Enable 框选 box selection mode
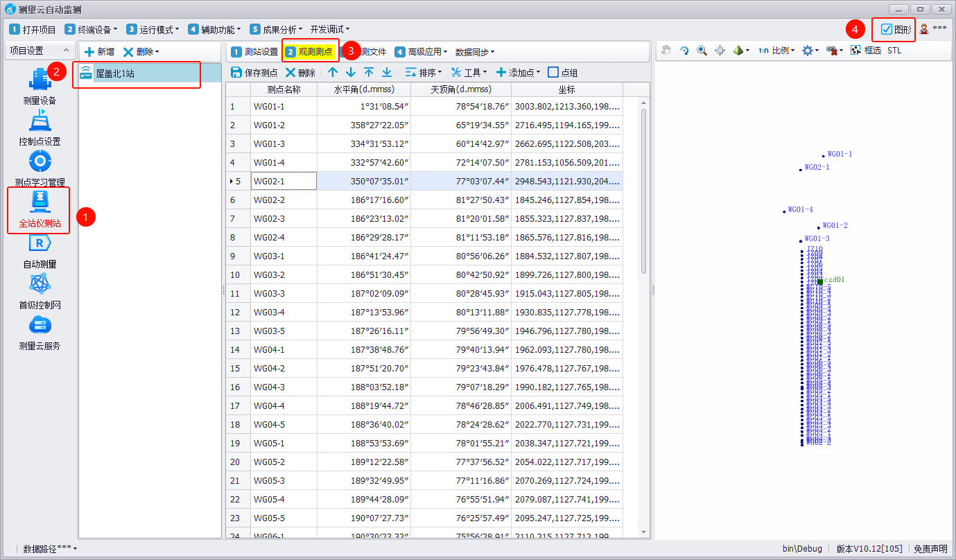 (x=866, y=51)
